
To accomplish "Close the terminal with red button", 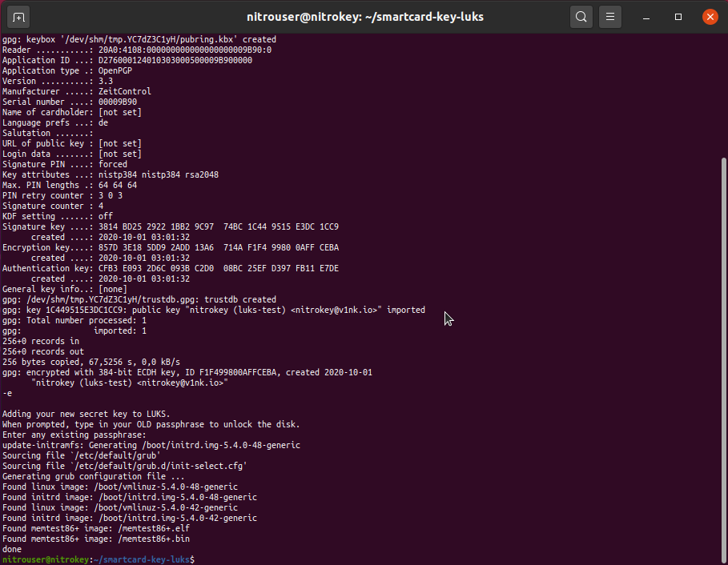I will click(x=710, y=16).
